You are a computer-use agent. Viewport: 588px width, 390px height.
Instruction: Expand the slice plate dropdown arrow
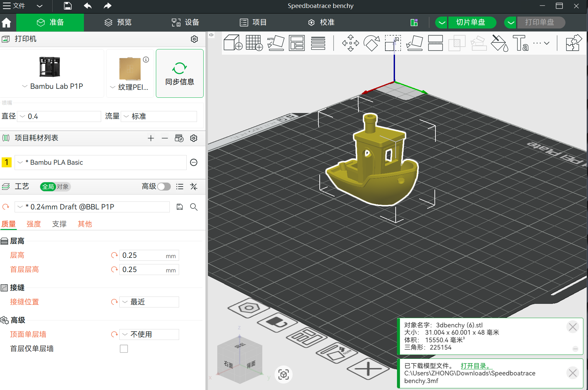441,23
